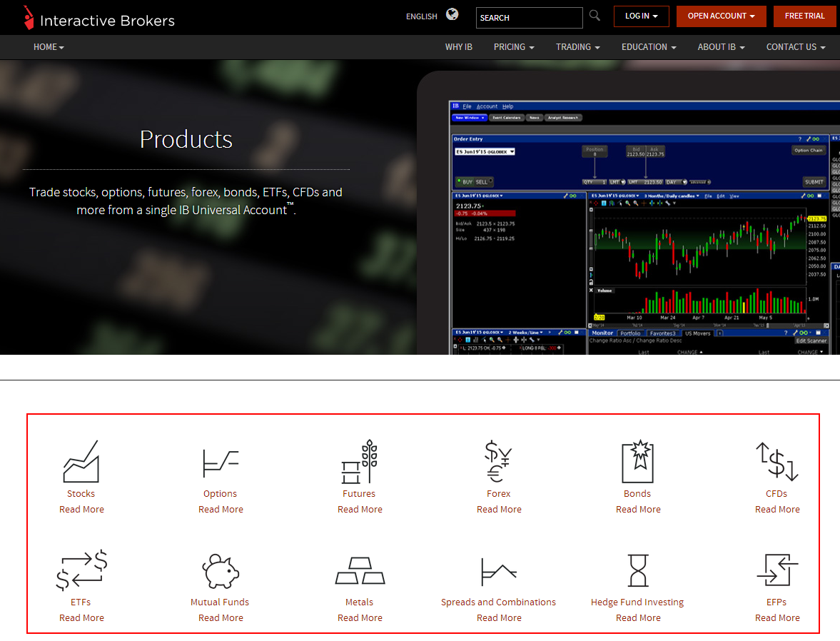Open the Spreads and Combinations link
Screen dimensions: 840x641
tap(498, 602)
